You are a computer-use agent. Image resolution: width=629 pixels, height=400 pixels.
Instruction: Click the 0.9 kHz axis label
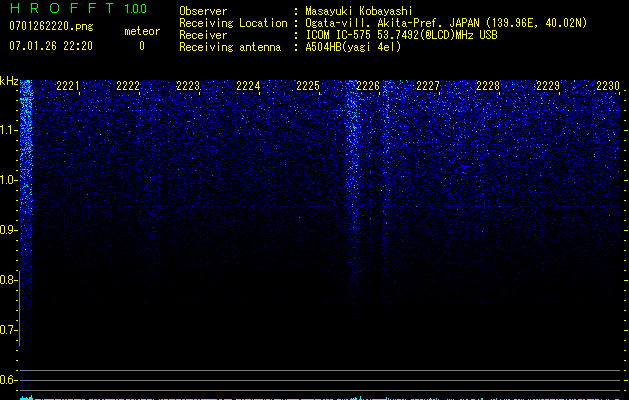point(8,230)
